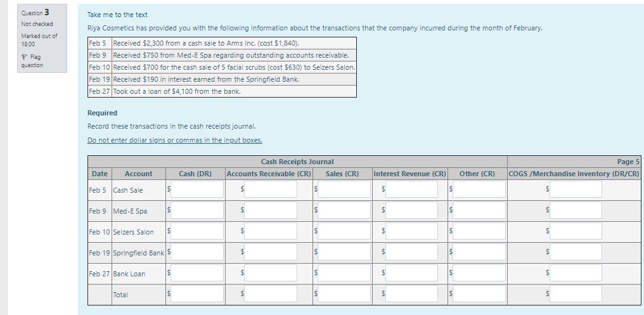The image size is (644, 315).
Task: Click Springfield Bank Other (CR) input
Action: (479, 252)
